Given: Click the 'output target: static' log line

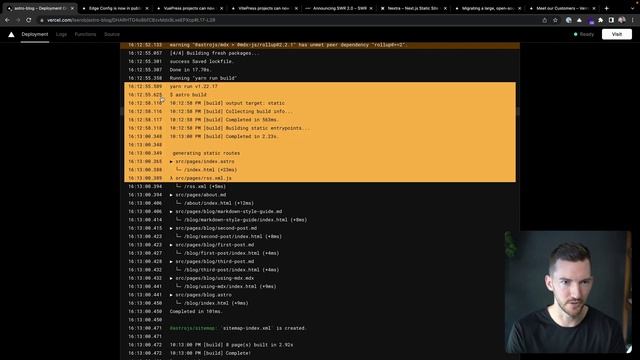Looking at the screenshot, I should [x=320, y=103].
